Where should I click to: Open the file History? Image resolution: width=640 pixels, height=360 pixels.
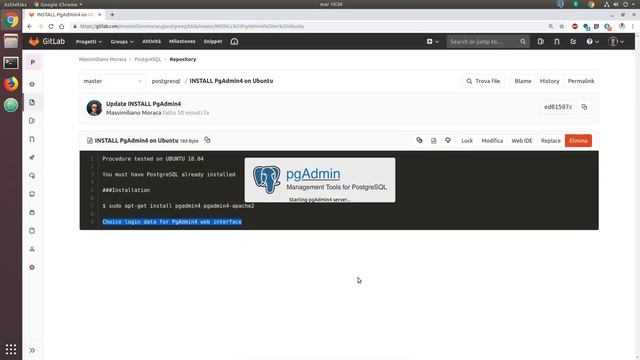[549, 81]
